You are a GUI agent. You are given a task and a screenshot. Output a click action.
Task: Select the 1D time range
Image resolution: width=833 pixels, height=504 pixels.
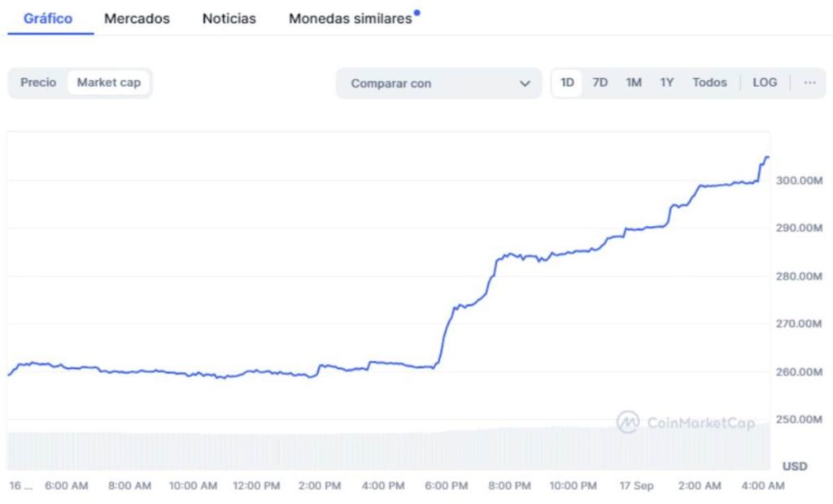567,82
